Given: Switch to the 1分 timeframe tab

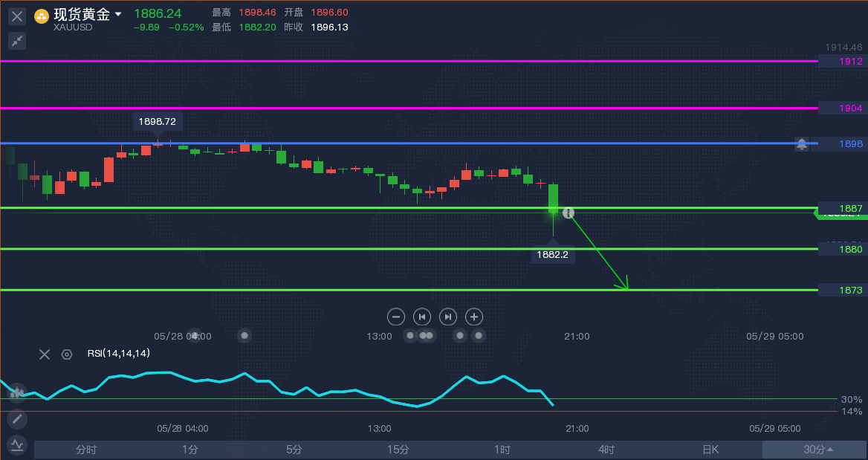Looking at the screenshot, I should click(x=190, y=450).
